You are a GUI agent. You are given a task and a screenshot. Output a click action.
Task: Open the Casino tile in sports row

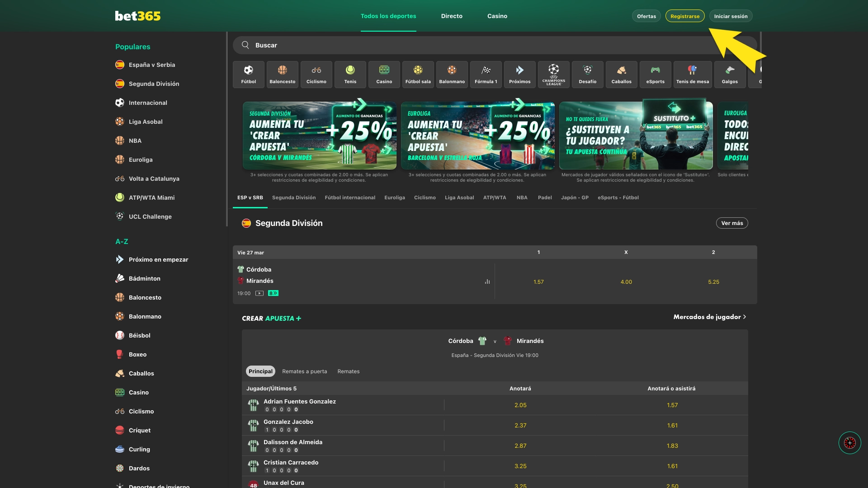tap(384, 75)
